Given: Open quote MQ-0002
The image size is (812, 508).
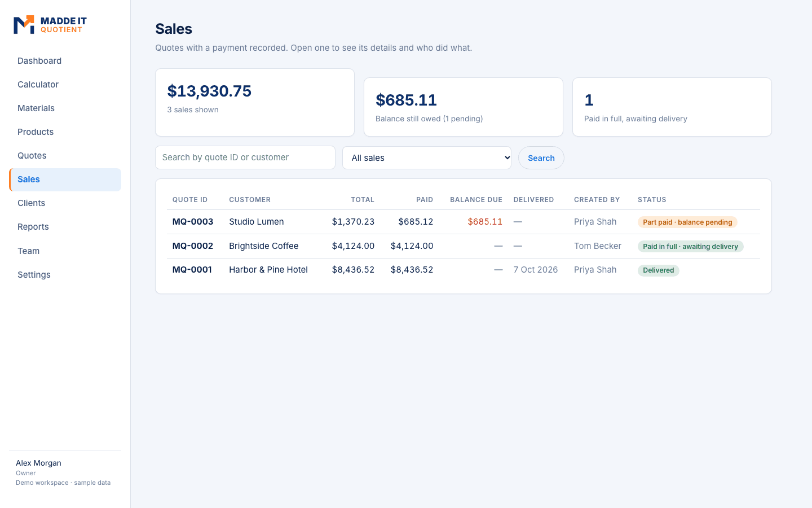Looking at the screenshot, I should [193, 246].
